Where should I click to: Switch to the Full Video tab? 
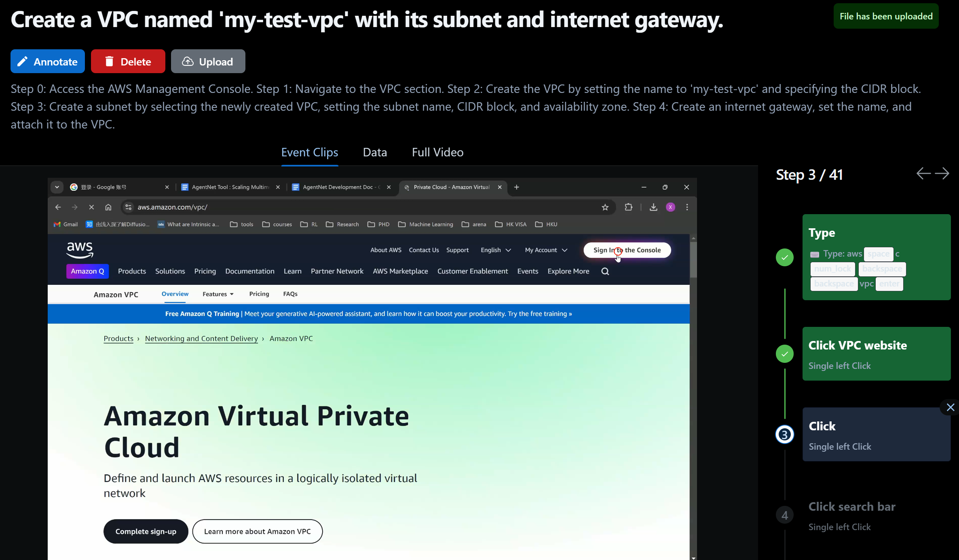pyautogui.click(x=437, y=152)
